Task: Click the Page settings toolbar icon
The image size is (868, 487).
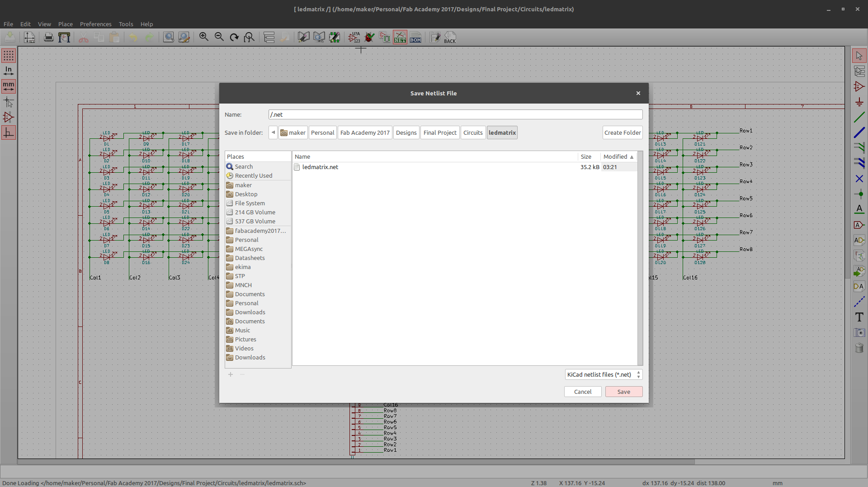Action: (x=29, y=37)
